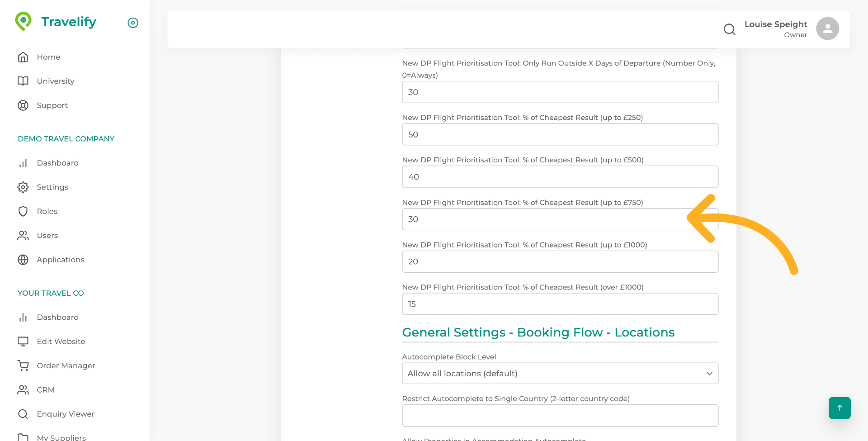Click the Louise Speight user name

(x=776, y=24)
